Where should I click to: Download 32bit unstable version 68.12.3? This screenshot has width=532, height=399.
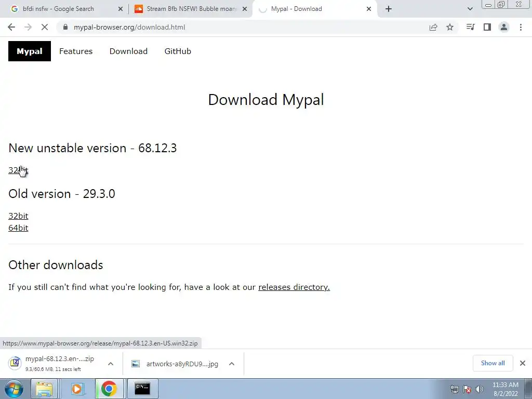(18, 170)
